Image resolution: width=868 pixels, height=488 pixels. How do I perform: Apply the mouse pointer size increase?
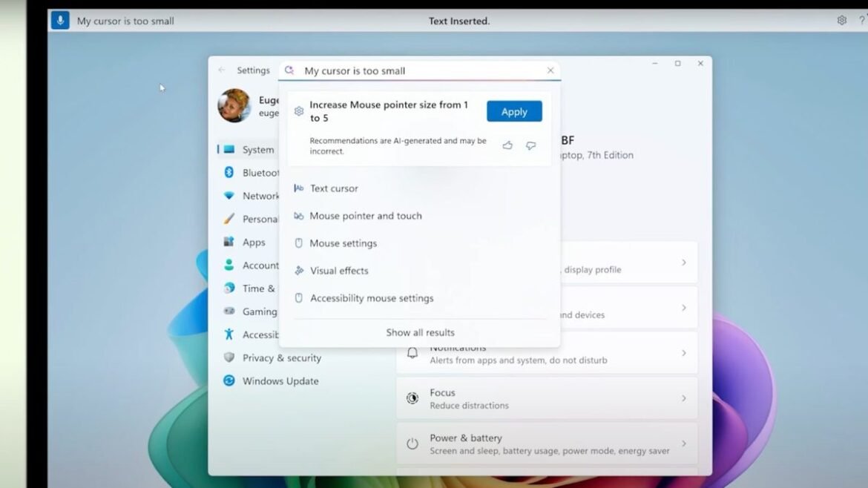[x=514, y=111]
